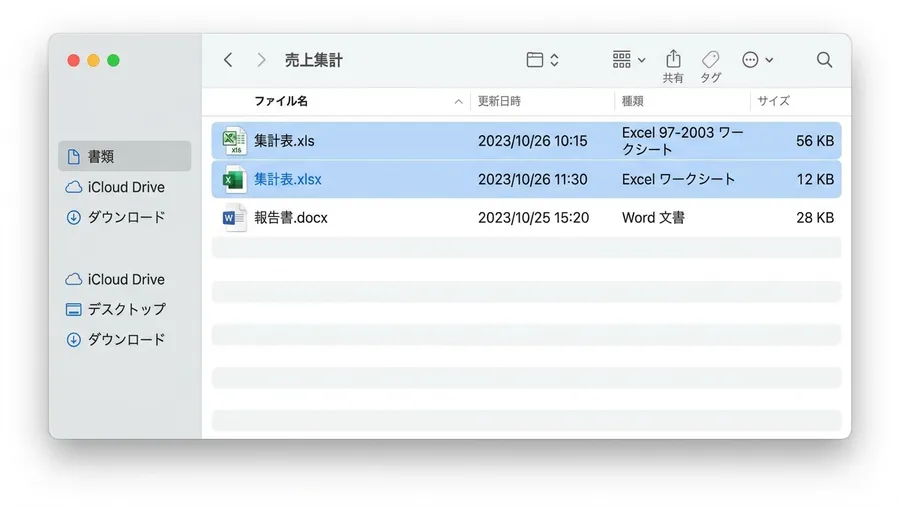The image size is (900, 506).
Task: Click the 集計表.xls file icon
Action: [x=234, y=141]
